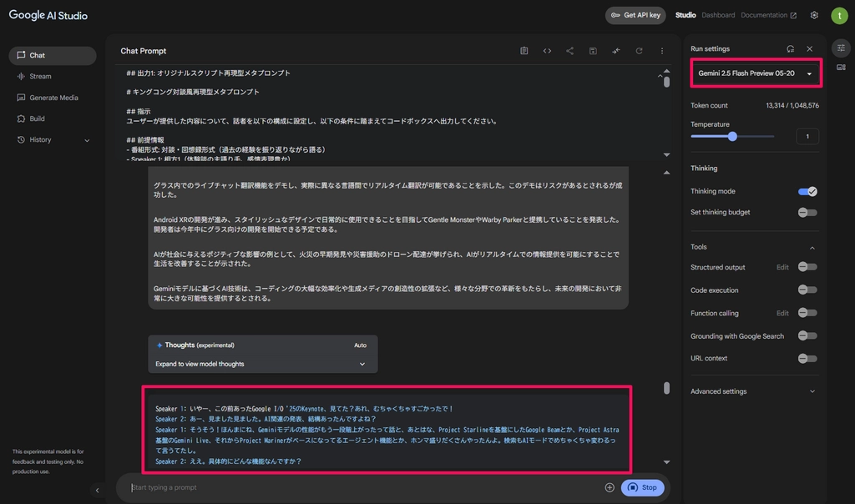Click Edit next to Function calling
This screenshot has width=855, height=504.
782,313
